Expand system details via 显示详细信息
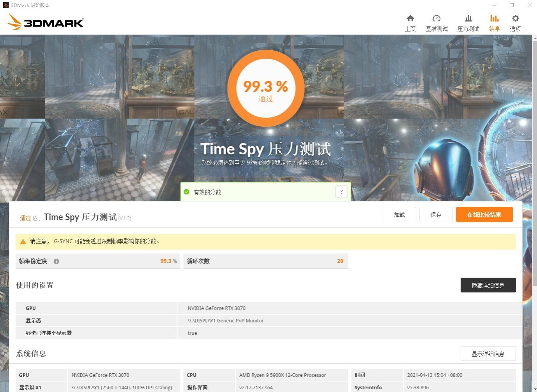The height and width of the screenshot is (392, 537). pyautogui.click(x=488, y=353)
